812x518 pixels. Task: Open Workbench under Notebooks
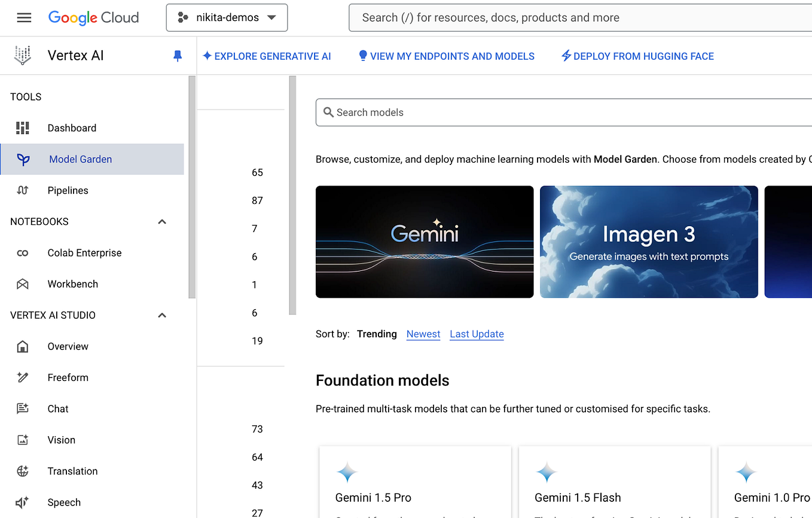[73, 284]
